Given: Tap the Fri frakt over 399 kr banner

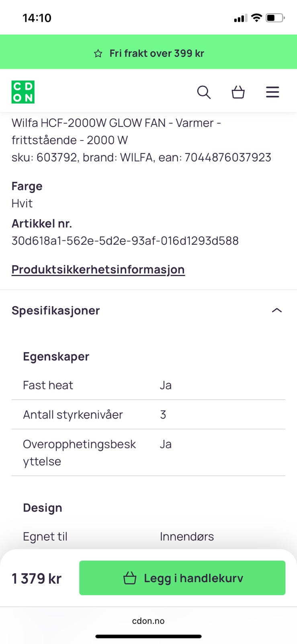Looking at the screenshot, I should coord(157,53).
